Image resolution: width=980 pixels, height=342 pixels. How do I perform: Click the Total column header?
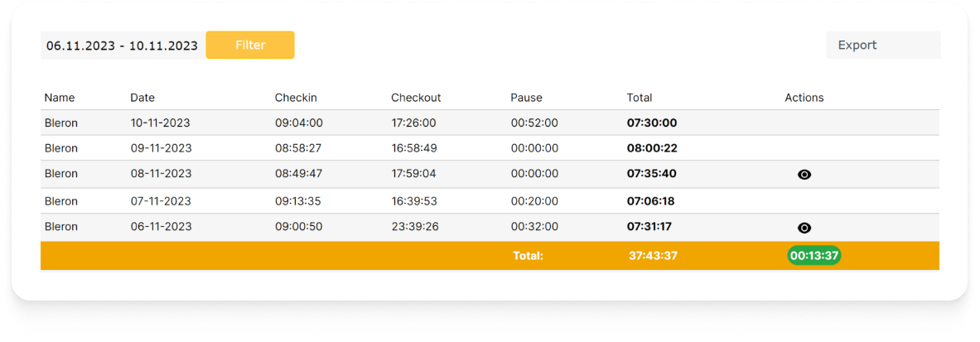(x=640, y=98)
